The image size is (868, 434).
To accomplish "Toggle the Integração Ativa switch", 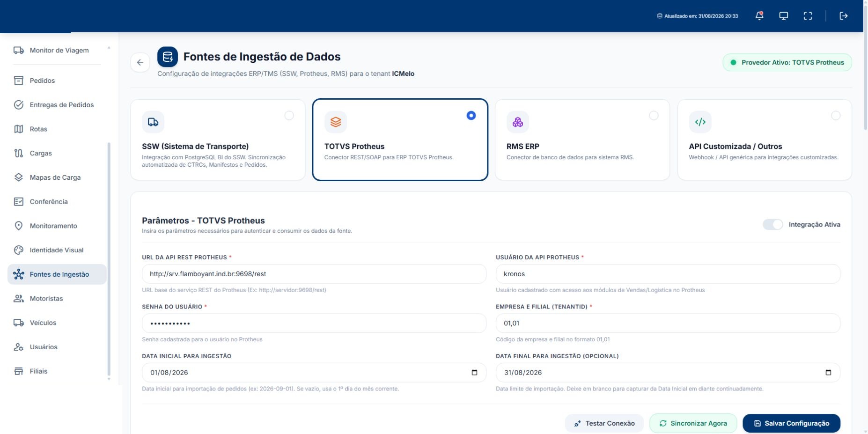I will click(x=773, y=225).
